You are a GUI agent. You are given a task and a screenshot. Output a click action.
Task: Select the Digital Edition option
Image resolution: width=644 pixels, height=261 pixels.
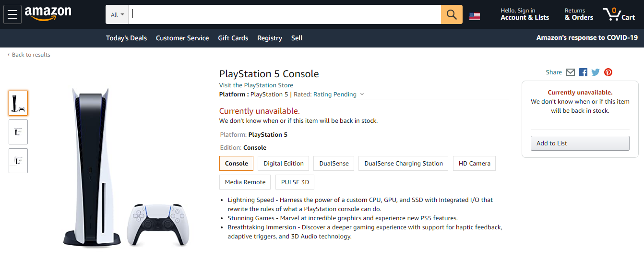click(x=284, y=164)
